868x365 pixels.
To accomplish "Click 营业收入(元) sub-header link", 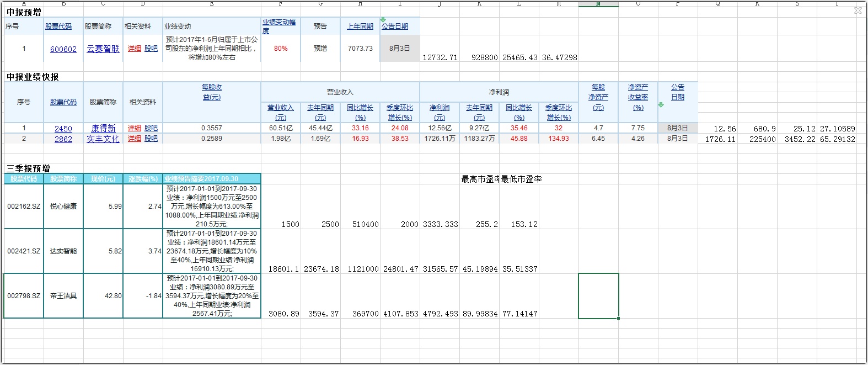I will 281,113.
